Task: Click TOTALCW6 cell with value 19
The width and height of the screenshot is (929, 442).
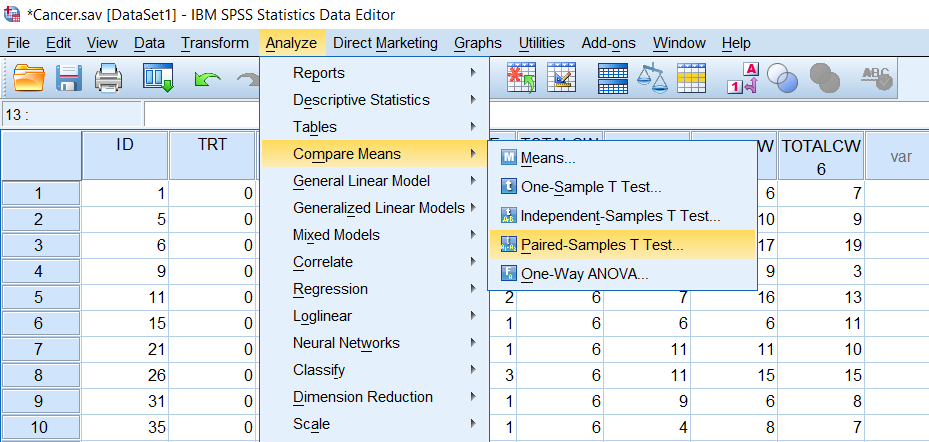Action: (821, 245)
